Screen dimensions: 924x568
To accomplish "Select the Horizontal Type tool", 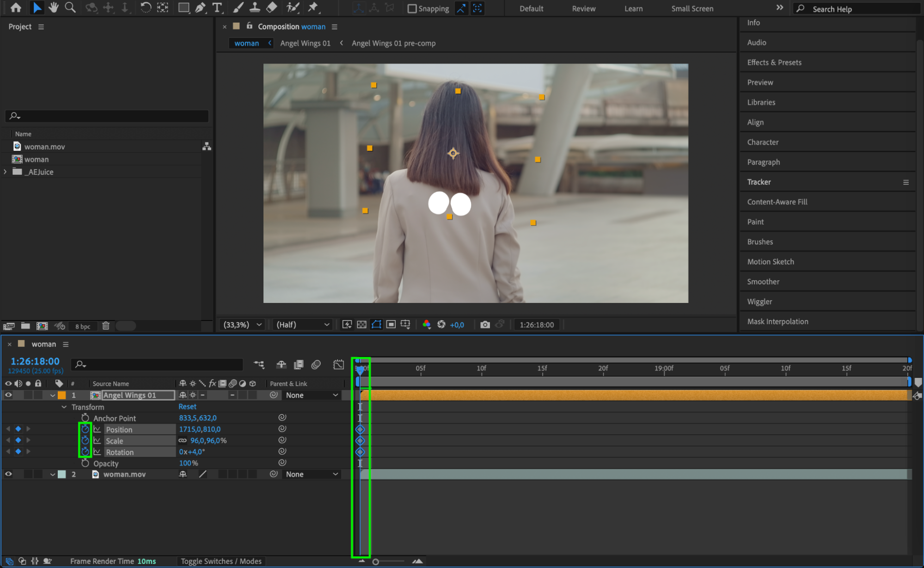I will [217, 7].
